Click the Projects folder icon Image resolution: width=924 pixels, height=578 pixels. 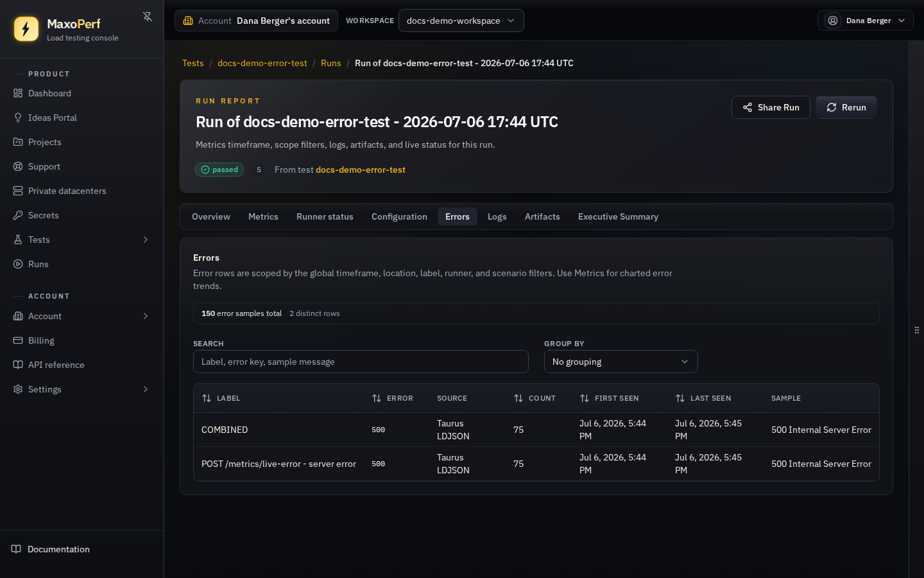pos(18,142)
